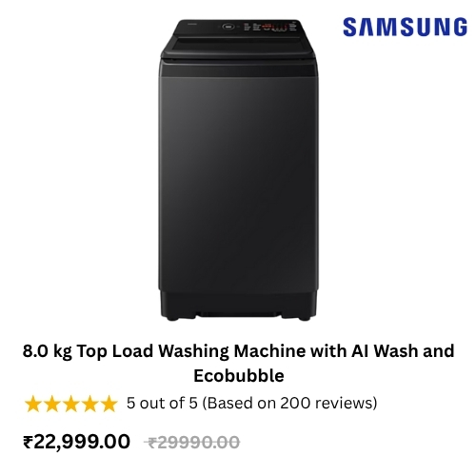This screenshot has height=476, width=476.
Task: Select the first gold rating star
Action: pos(32,404)
